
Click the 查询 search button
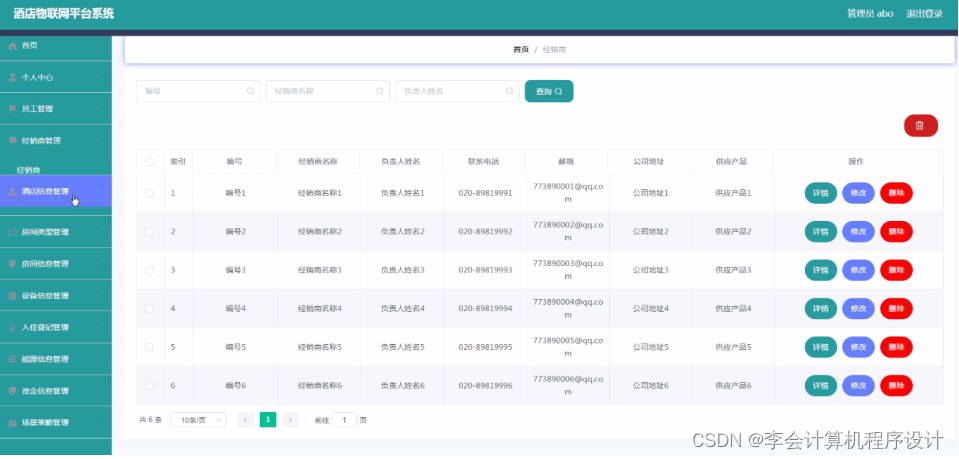[x=549, y=91]
